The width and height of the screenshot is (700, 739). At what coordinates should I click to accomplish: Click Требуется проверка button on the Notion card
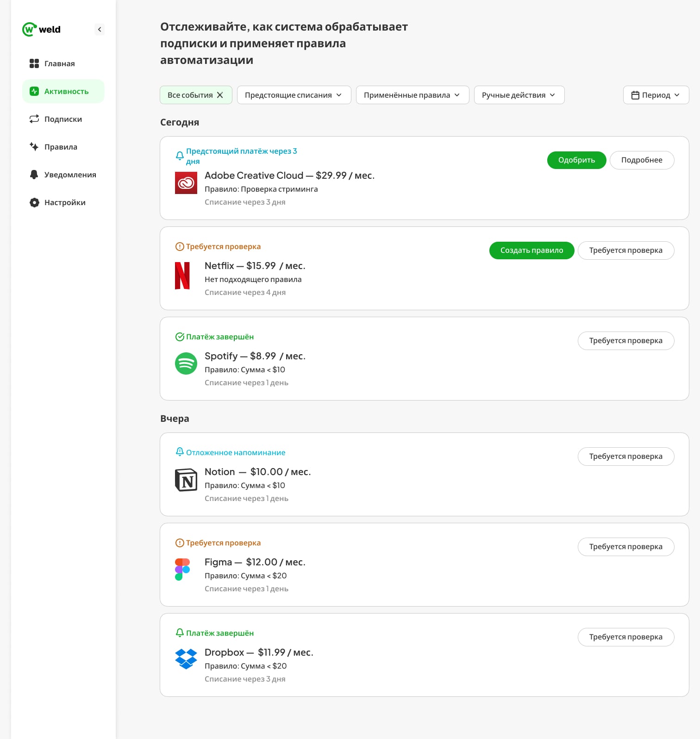(x=626, y=457)
